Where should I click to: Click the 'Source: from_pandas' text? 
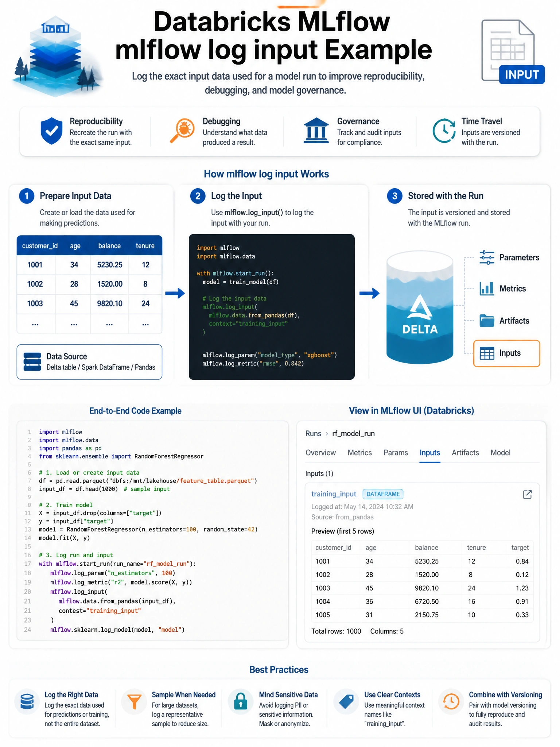(x=342, y=517)
